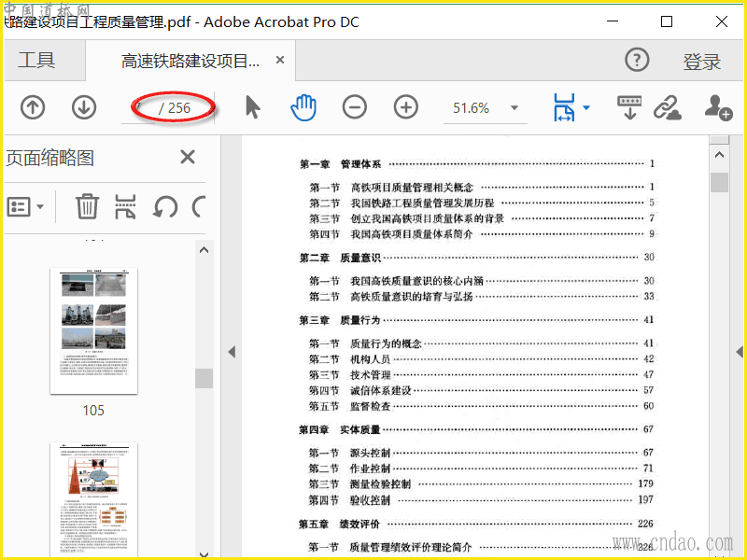The image size is (747, 560).
Task: Click 第五节 监督检查 entry
Action: [482, 406]
